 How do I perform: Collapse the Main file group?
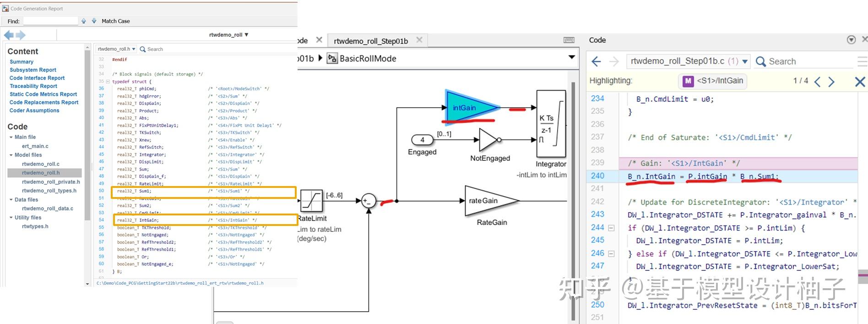[x=11, y=137]
